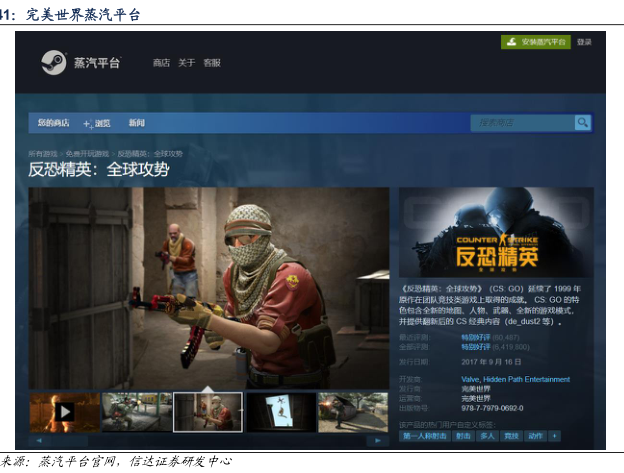Select the 第一人称射击 tag

pos(423,436)
